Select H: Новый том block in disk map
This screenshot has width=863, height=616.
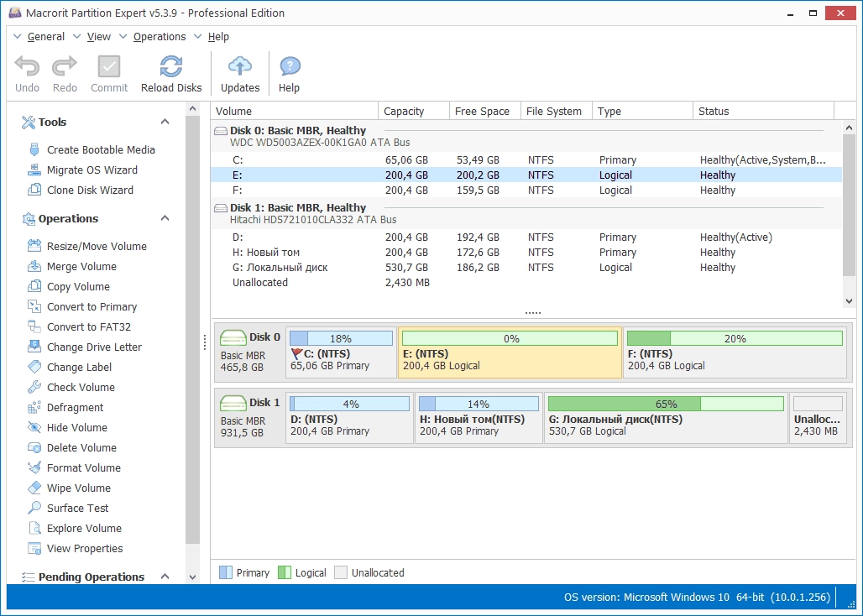(x=479, y=418)
